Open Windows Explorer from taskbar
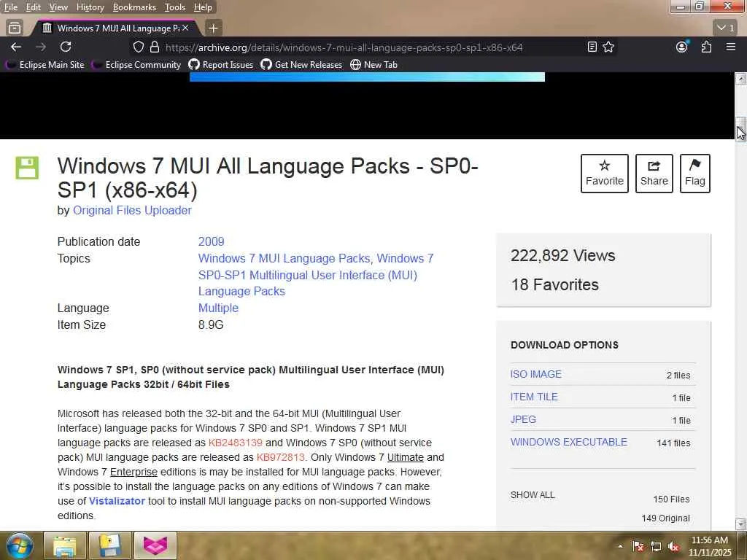Viewport: 747px width, 560px height. pyautogui.click(x=65, y=545)
